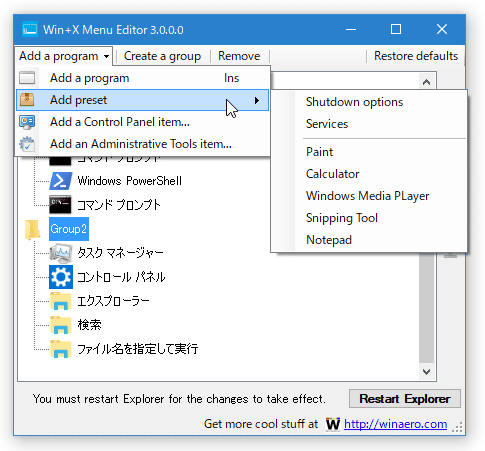Image resolution: width=485 pixels, height=451 pixels.
Task: Click the Administrative Tools item icon in menu
Action: [x=27, y=144]
